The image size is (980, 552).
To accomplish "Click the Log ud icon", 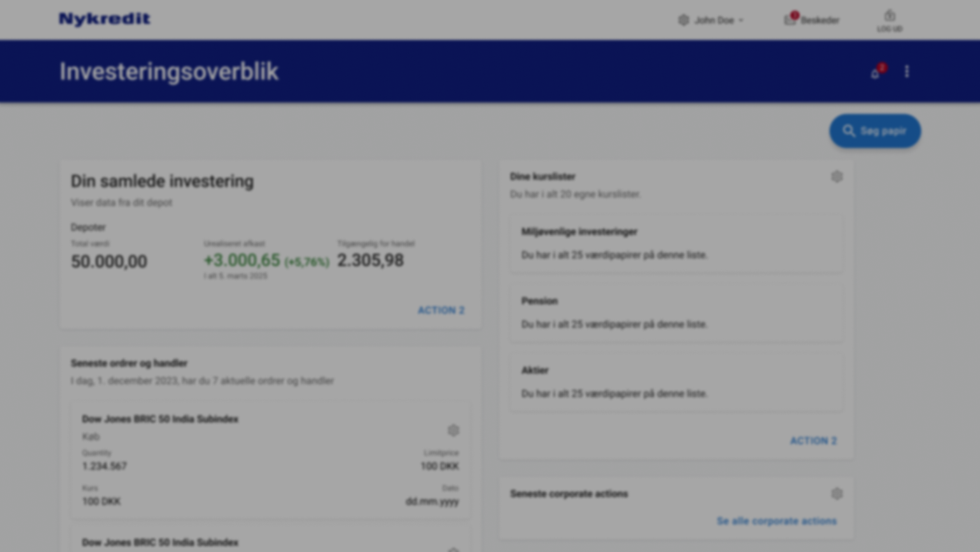I will 890,16.
